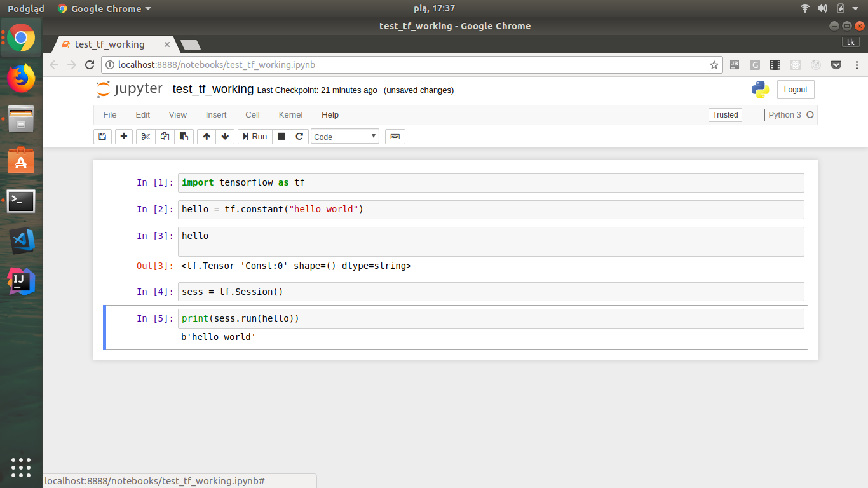Viewport: 868px width, 488px height.
Task: Move the selected cell up
Action: (x=206, y=136)
